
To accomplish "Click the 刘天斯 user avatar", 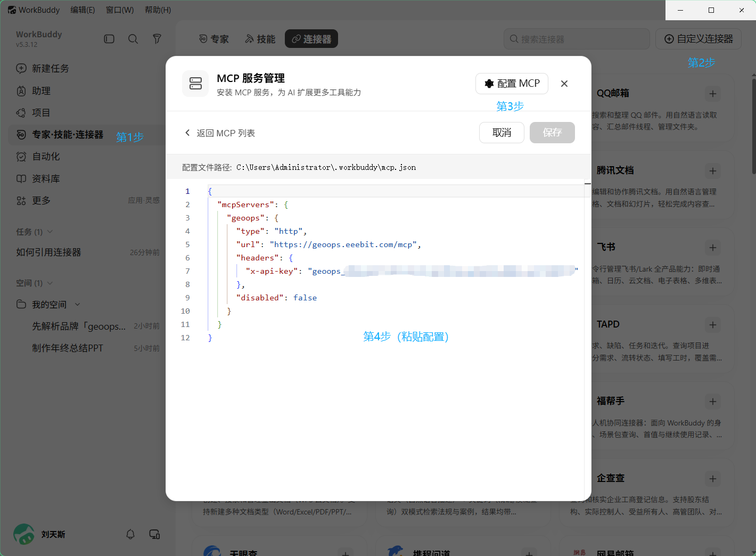I will tap(24, 534).
